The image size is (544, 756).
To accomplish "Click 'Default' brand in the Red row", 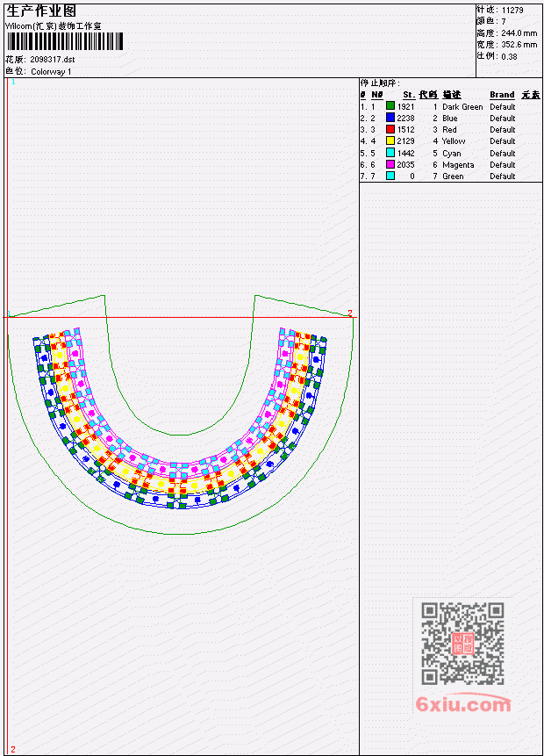I will coord(503,130).
